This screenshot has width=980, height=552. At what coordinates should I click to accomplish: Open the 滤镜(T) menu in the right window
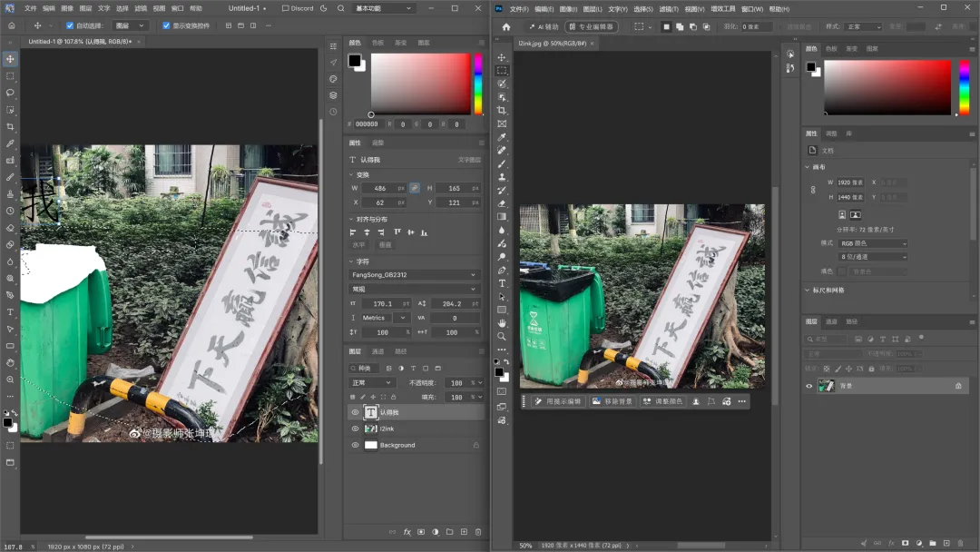[669, 9]
